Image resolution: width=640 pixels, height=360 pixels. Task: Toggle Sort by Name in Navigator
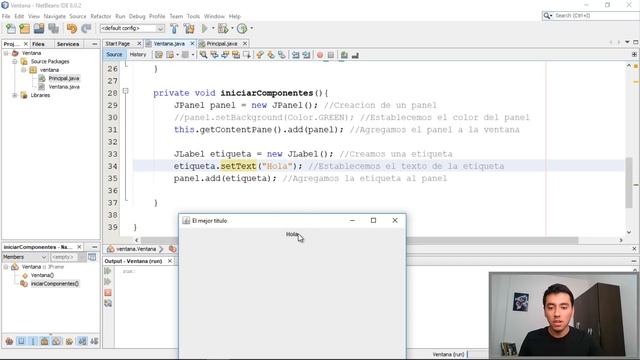[x=82, y=341]
